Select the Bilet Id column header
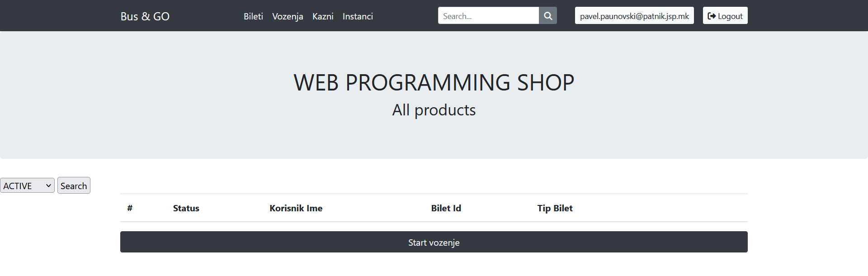 (x=446, y=208)
